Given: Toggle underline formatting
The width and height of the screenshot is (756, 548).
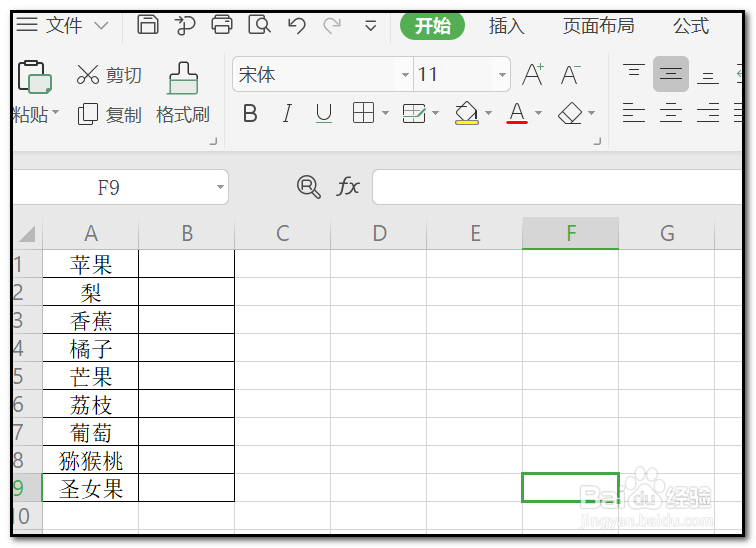Looking at the screenshot, I should [324, 114].
